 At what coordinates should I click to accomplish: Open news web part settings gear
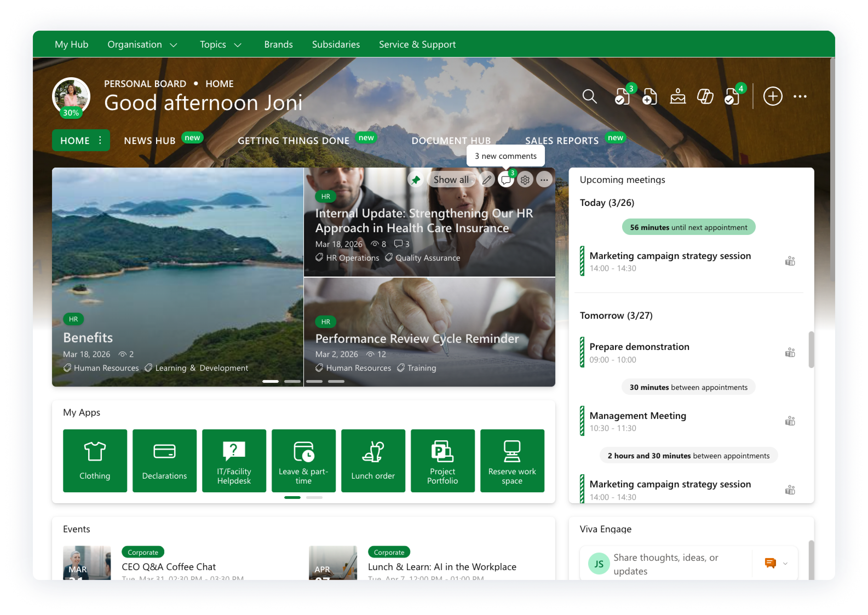coord(525,180)
